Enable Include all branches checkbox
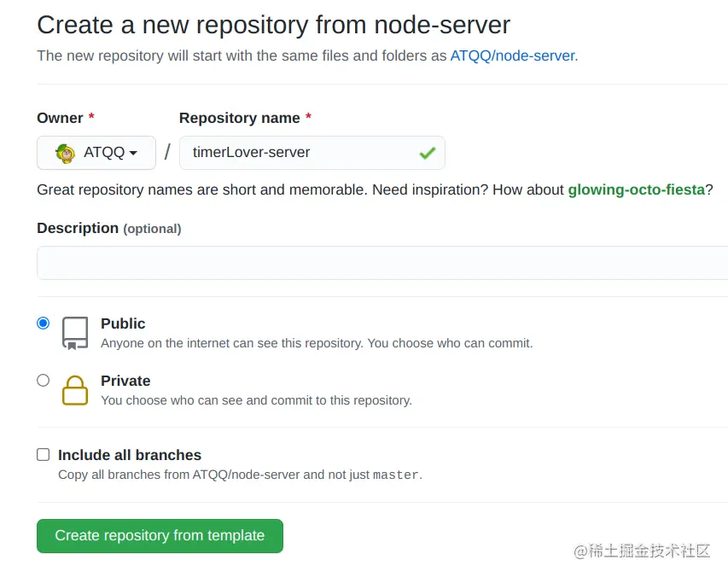728x577 pixels. 44,454
